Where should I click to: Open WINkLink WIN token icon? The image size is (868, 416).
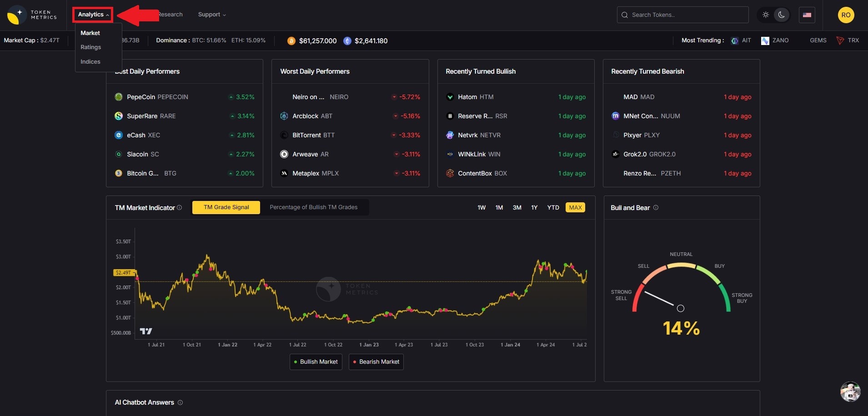coord(450,154)
